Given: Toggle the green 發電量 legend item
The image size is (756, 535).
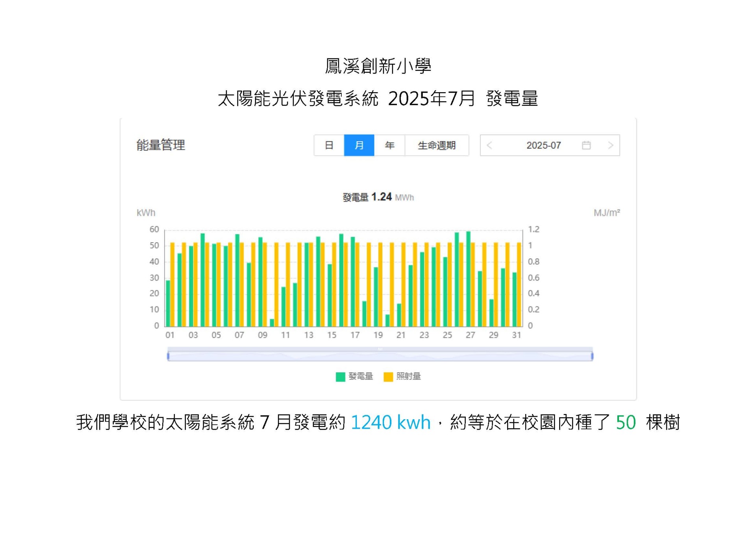Looking at the screenshot, I should click(x=354, y=377).
